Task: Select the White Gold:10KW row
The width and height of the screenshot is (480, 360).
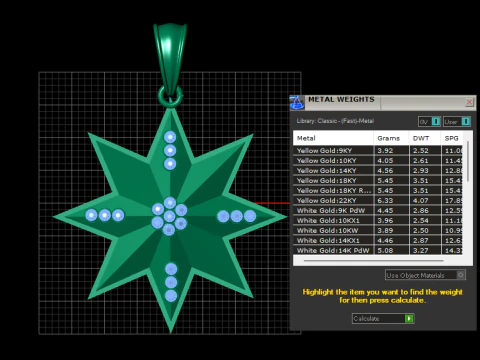Action: click(x=378, y=231)
